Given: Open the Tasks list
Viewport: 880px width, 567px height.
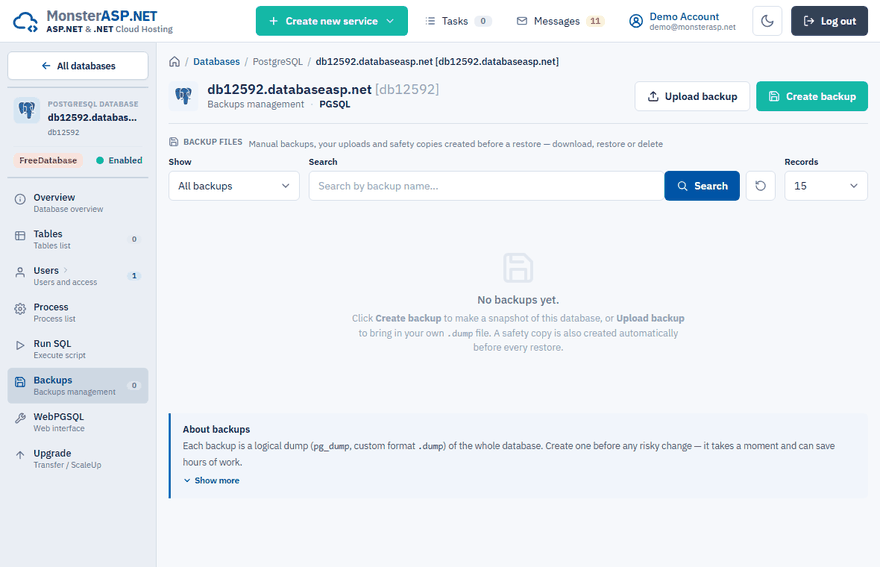Looking at the screenshot, I should click(x=458, y=21).
